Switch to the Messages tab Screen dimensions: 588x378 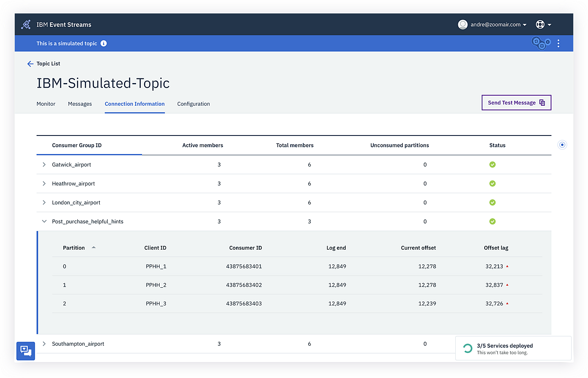pos(80,104)
